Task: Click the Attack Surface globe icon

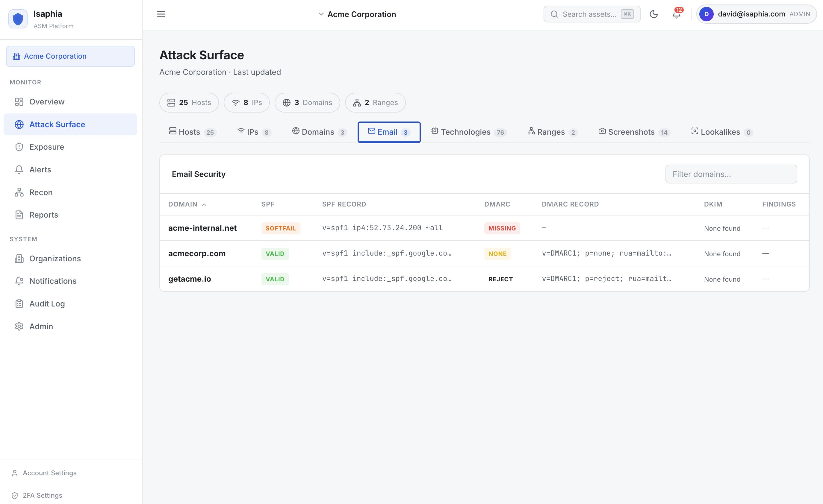Action: click(19, 125)
